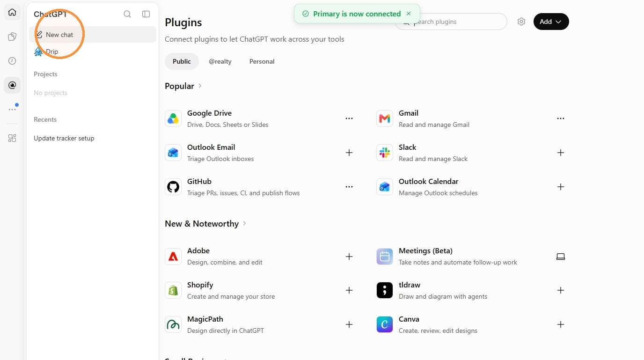Open GitHub more options ellipsis
Screen dimensions: 644x360
click(x=349, y=187)
